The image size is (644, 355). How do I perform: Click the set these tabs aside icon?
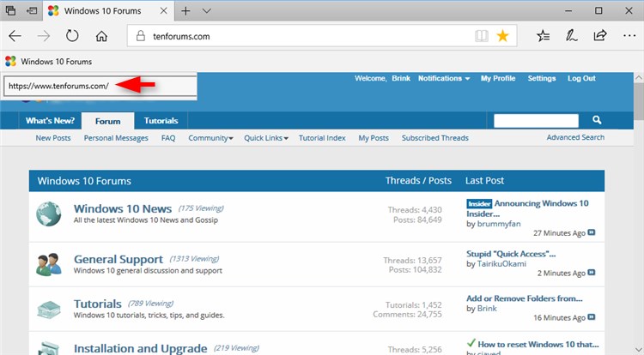[32, 10]
